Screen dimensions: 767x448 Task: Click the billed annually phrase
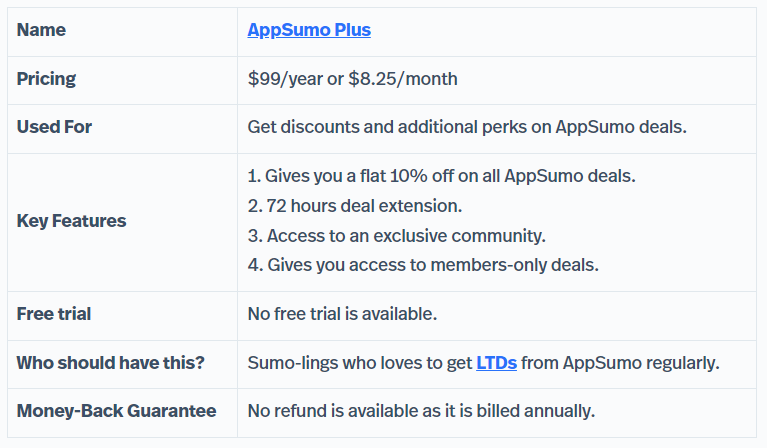[x=535, y=411]
